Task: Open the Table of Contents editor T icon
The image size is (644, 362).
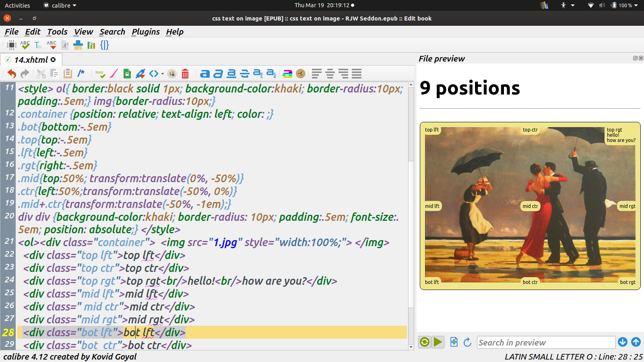Action: click(38, 45)
